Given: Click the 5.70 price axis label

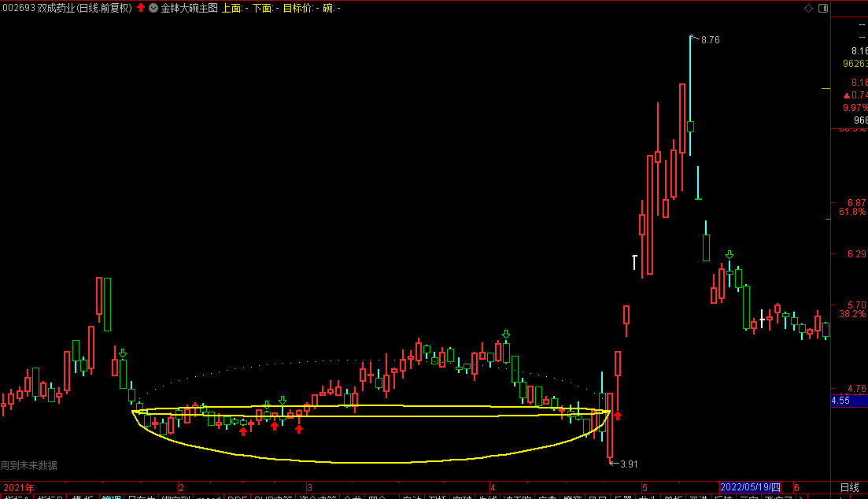Looking at the screenshot, I should [856, 305].
